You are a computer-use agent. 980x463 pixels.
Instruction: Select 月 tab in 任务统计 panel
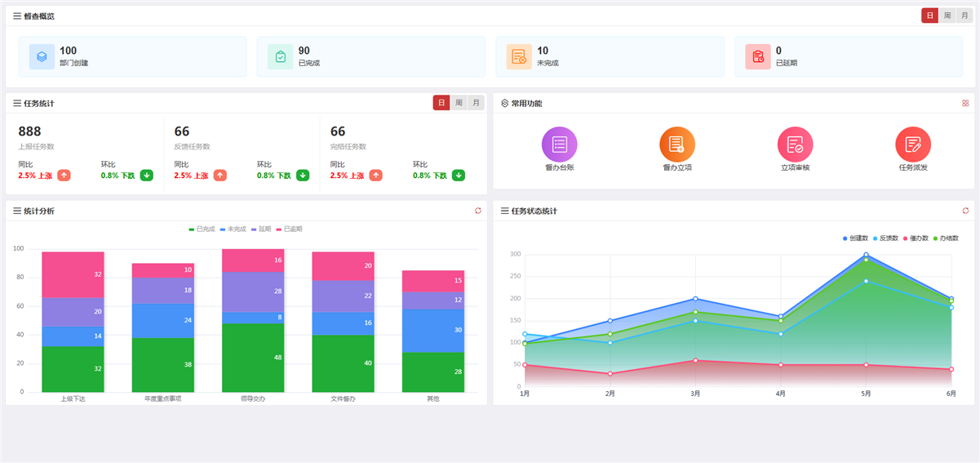tap(476, 103)
